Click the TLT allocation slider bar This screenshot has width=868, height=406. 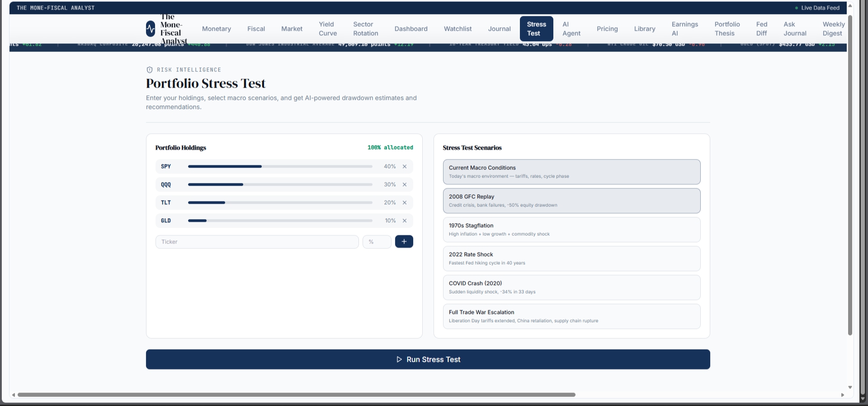click(280, 203)
